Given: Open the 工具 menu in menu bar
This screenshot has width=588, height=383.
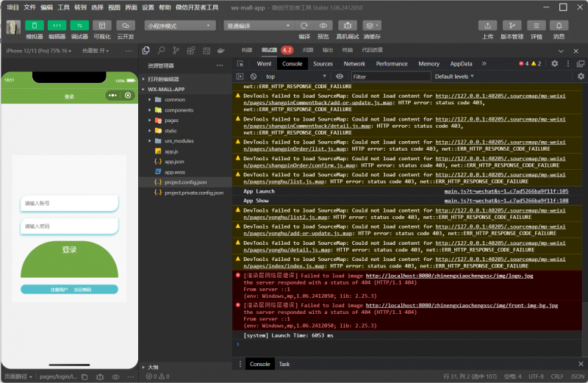Looking at the screenshot, I should pos(64,7).
